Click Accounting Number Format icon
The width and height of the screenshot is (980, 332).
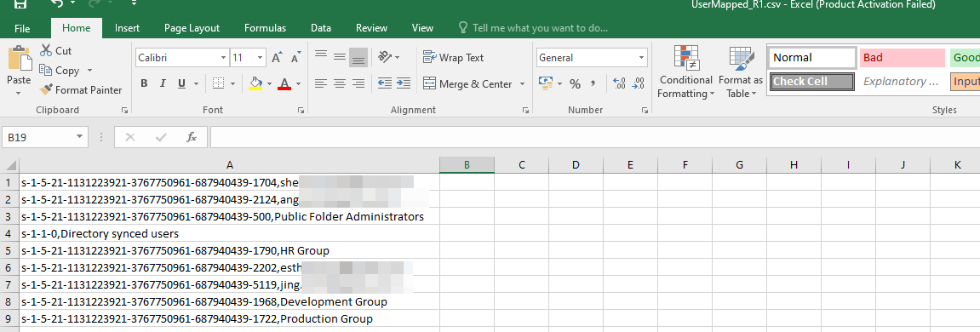tap(546, 83)
